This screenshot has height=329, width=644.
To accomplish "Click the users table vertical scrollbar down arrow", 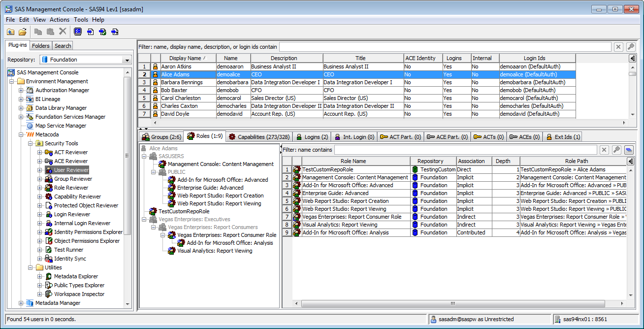I will tap(632, 114).
